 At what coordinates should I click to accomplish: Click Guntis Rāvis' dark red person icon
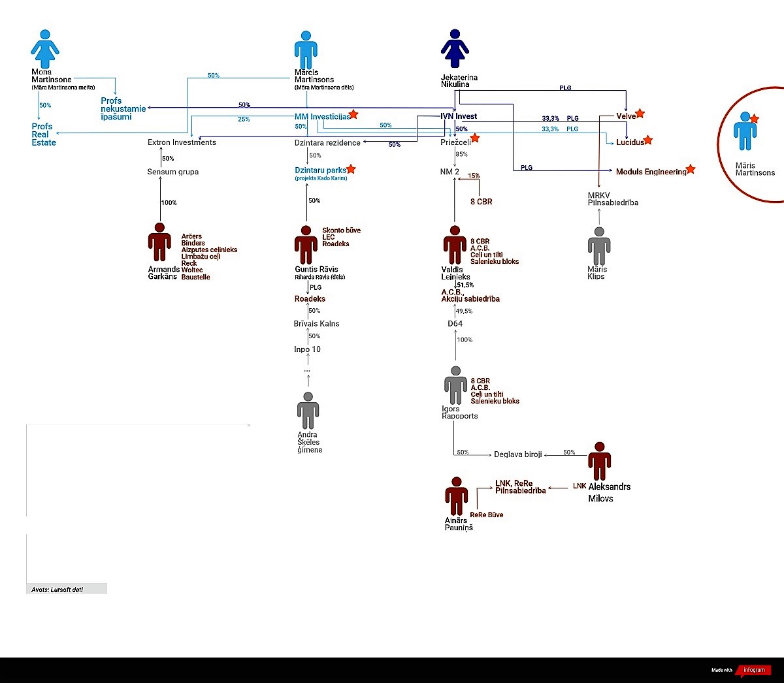point(306,246)
